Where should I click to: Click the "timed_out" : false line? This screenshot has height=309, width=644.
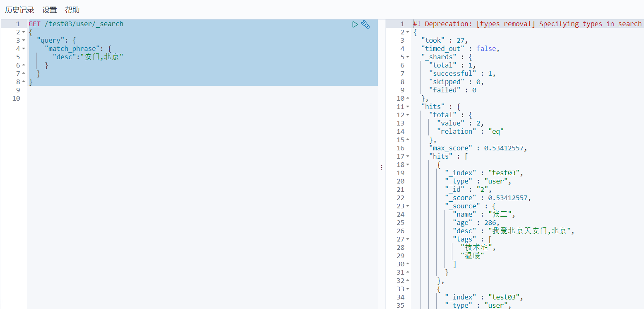tap(460, 49)
